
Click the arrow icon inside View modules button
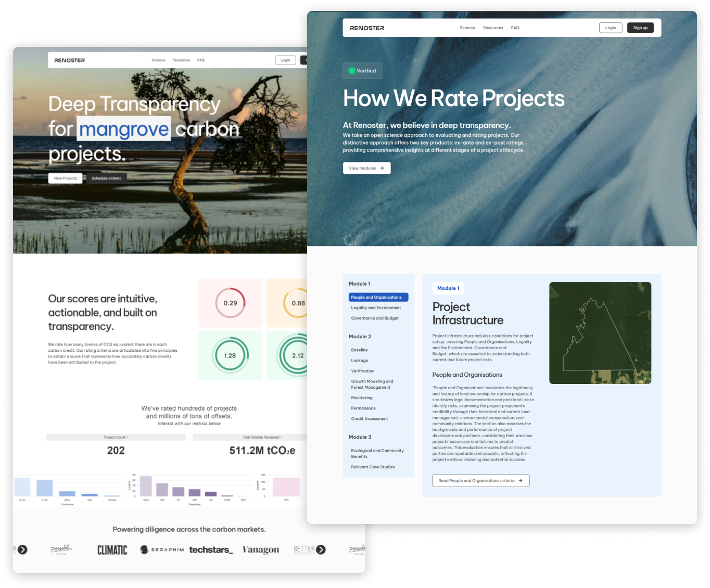coord(382,168)
